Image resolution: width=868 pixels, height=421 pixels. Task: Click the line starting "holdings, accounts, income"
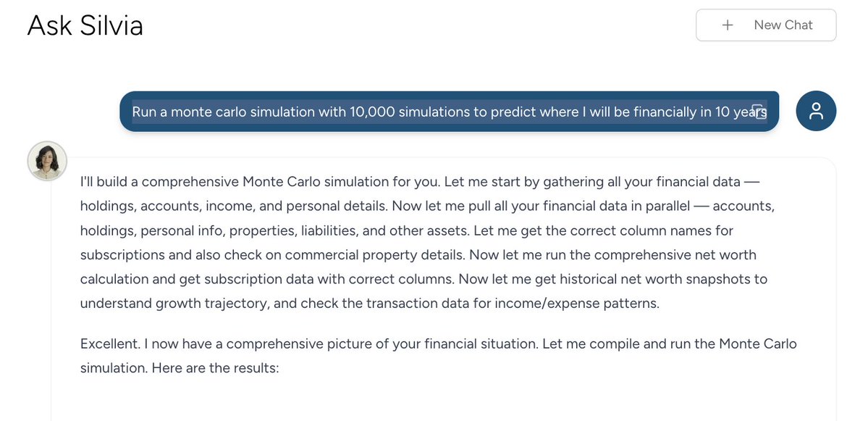click(x=427, y=206)
